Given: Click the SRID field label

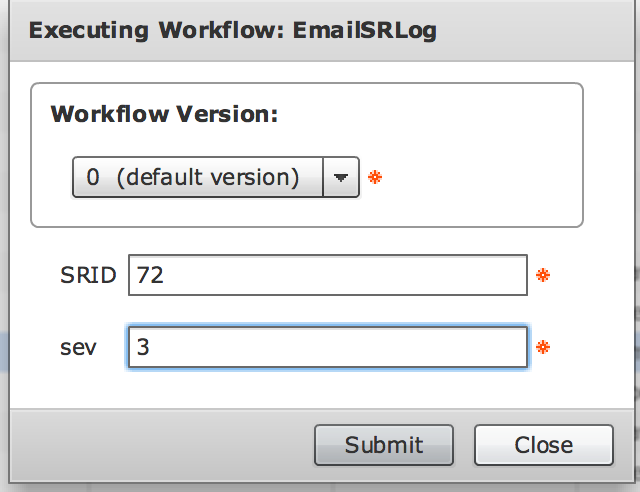Looking at the screenshot, I should [88, 275].
